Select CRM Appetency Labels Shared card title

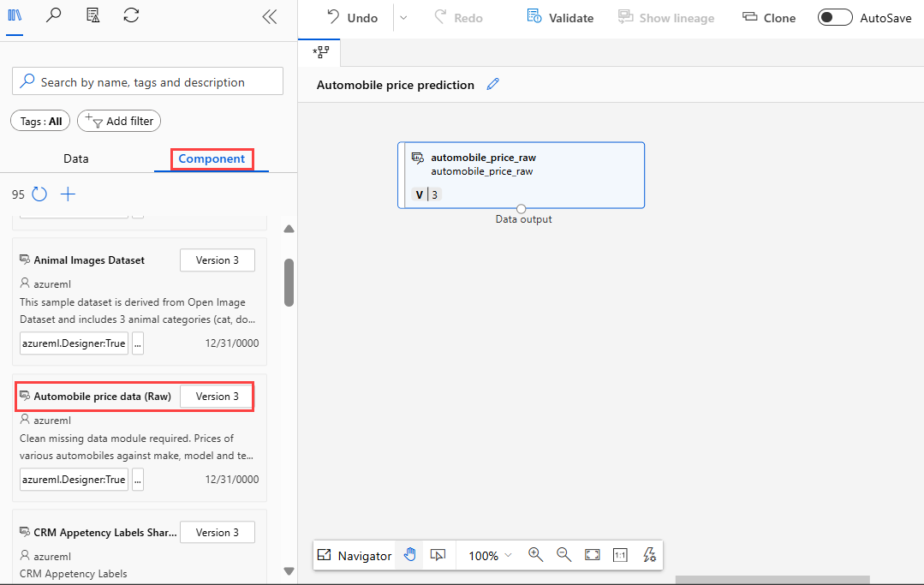(104, 532)
